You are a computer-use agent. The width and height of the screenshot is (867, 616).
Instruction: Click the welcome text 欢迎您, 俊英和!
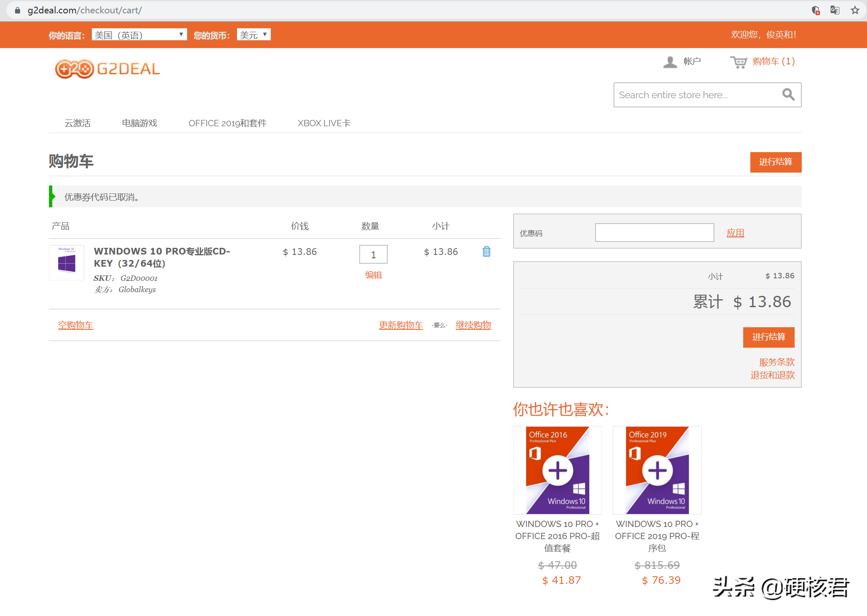point(764,35)
